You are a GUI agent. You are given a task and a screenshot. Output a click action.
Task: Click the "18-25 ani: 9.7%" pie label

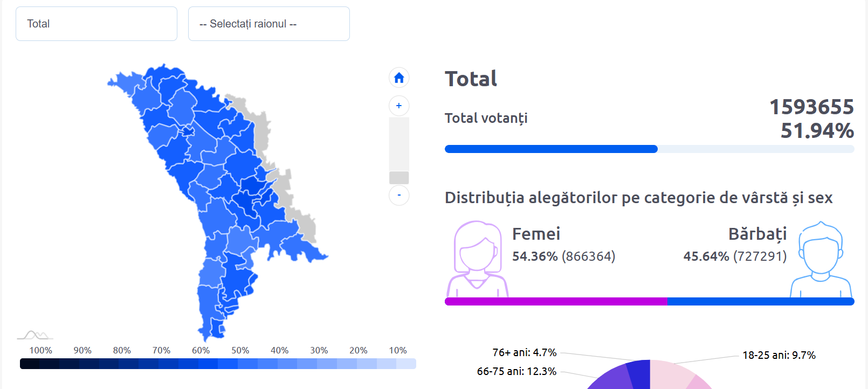click(779, 355)
